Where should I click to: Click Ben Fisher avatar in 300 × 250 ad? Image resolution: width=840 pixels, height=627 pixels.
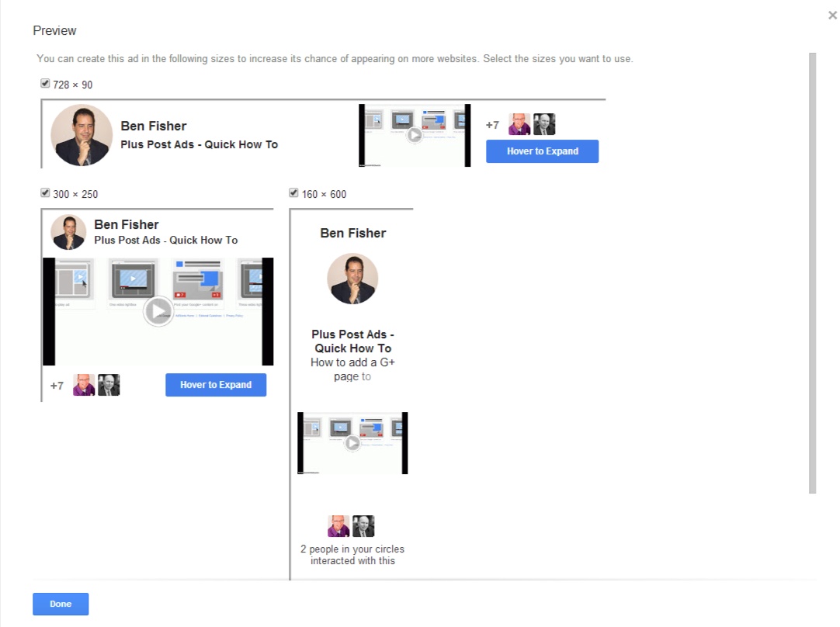(68, 232)
